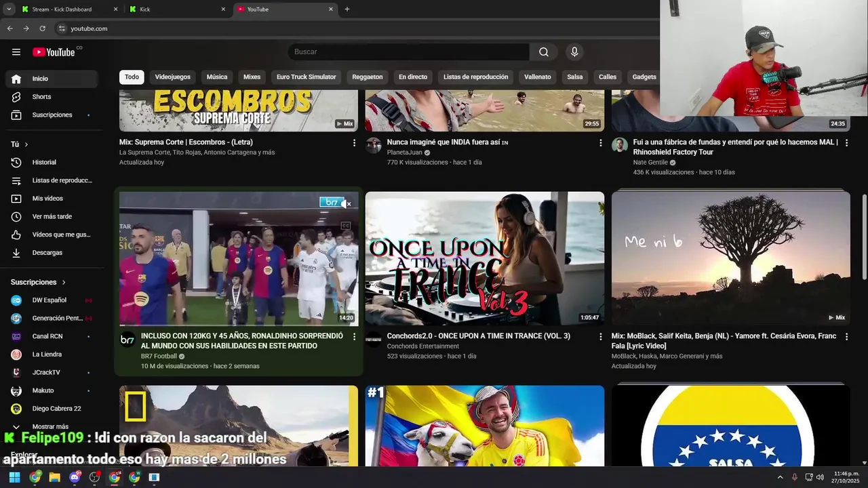Image resolution: width=868 pixels, height=488 pixels.
Task: Open a new browser tab with plus button
Action: click(x=347, y=9)
